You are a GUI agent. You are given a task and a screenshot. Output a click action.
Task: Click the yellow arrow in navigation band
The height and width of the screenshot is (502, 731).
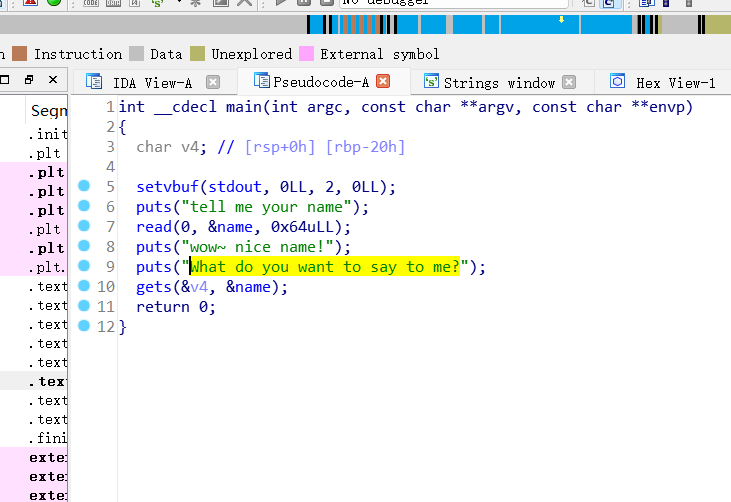click(561, 20)
